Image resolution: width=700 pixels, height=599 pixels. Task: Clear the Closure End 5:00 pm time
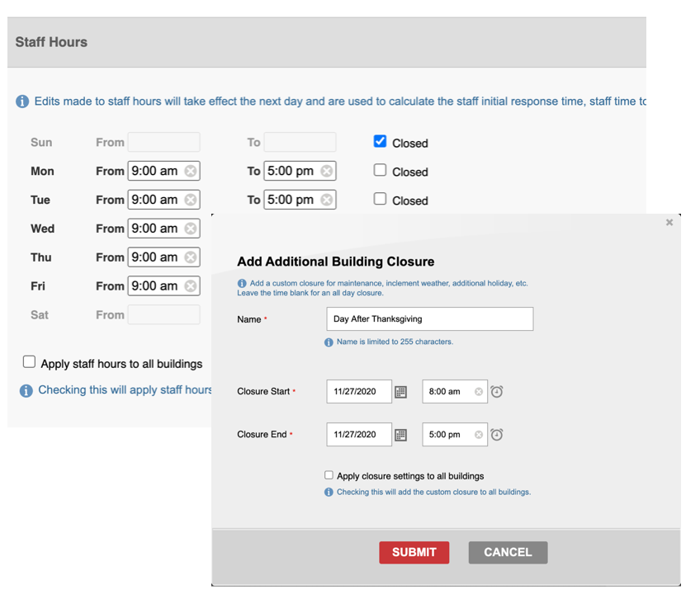tap(478, 435)
